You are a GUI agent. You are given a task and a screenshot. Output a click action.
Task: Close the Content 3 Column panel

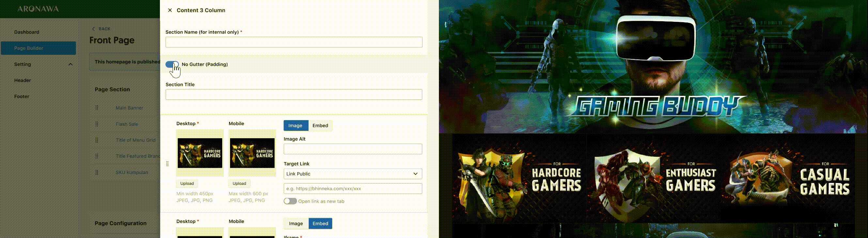tap(170, 10)
